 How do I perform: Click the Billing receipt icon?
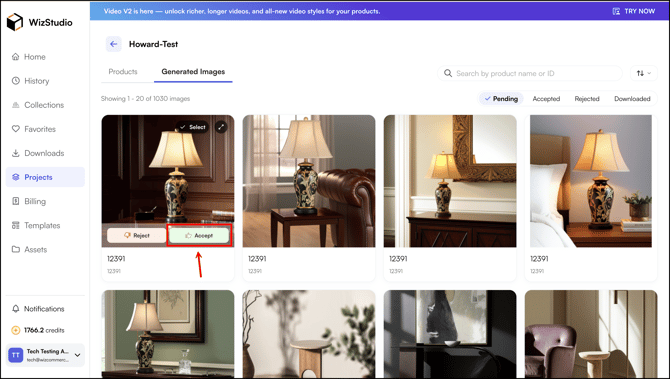(16, 201)
